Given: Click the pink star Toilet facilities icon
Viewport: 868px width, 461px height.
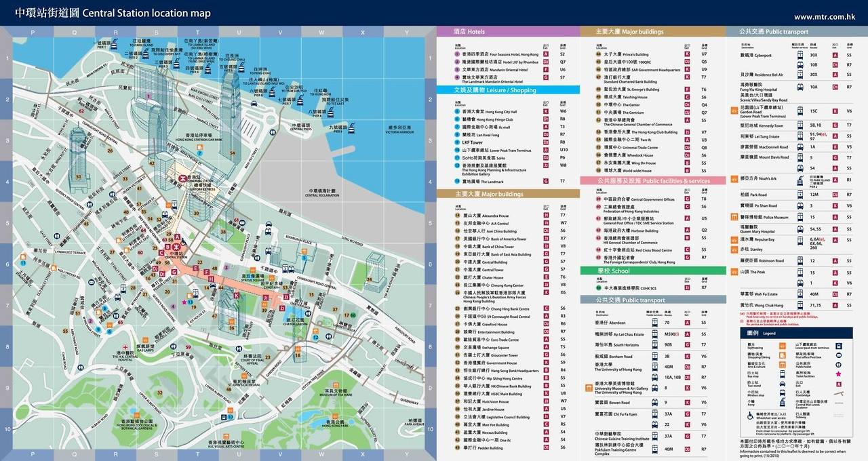Looking at the screenshot, I should point(838,374).
